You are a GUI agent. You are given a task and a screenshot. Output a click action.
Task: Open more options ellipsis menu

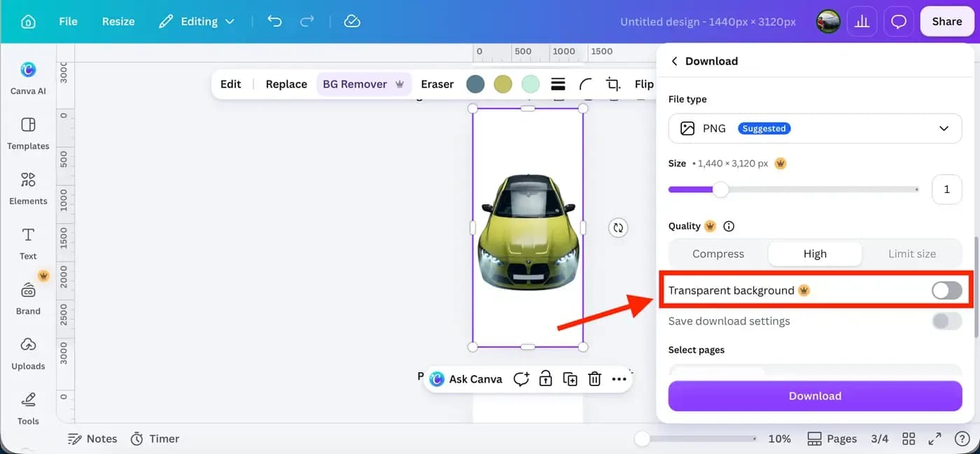click(619, 379)
